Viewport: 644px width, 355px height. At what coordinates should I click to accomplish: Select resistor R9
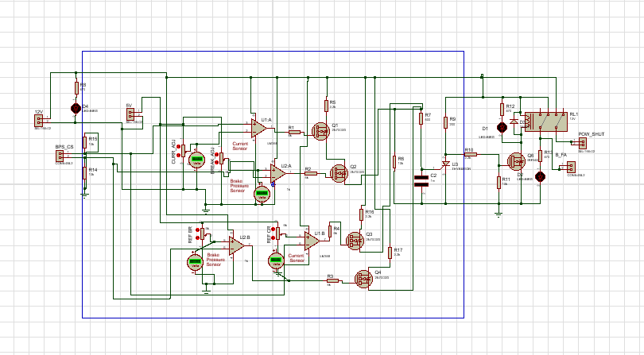click(x=445, y=122)
